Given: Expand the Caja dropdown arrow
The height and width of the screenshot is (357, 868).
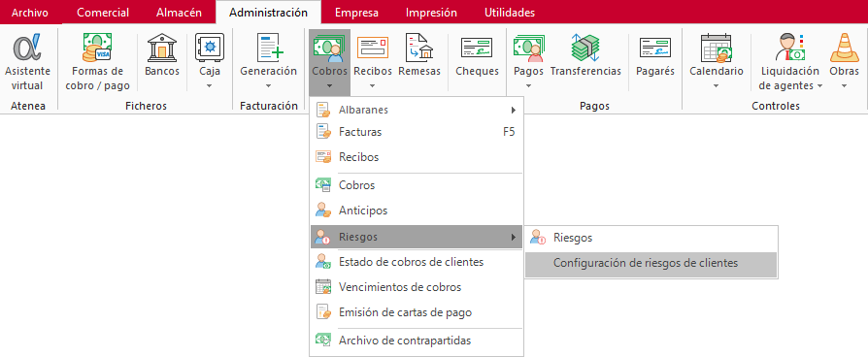Looking at the screenshot, I should (x=210, y=85).
